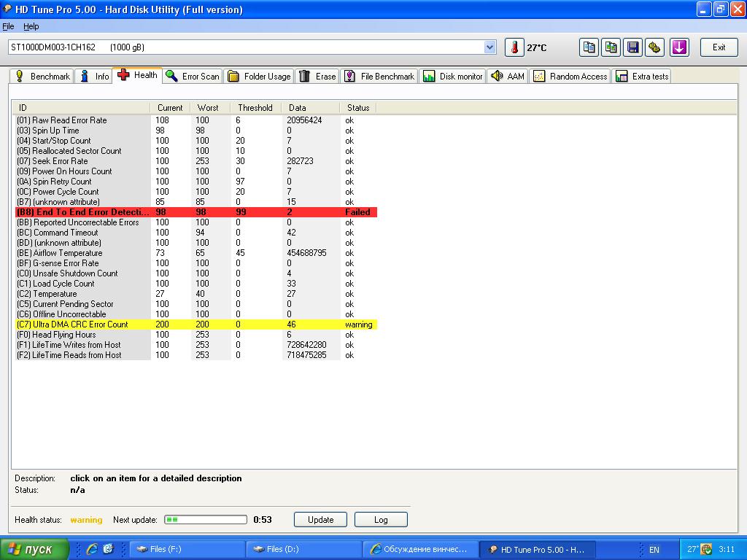This screenshot has height=560, width=747.
Task: Select the Airflow Temperature row
Action: click(196, 253)
